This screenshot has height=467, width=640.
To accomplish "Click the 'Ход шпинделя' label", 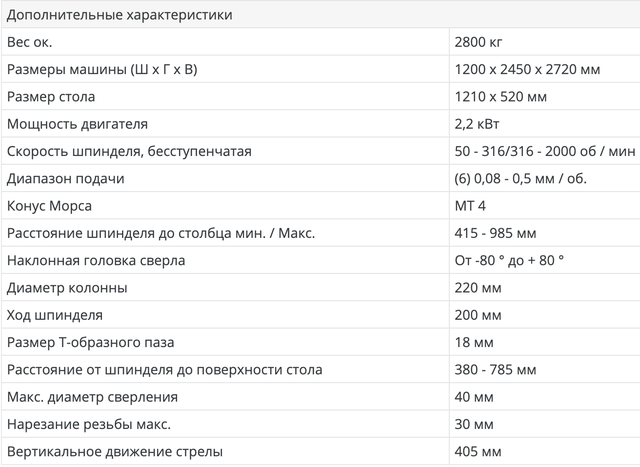I will pyautogui.click(x=55, y=316).
